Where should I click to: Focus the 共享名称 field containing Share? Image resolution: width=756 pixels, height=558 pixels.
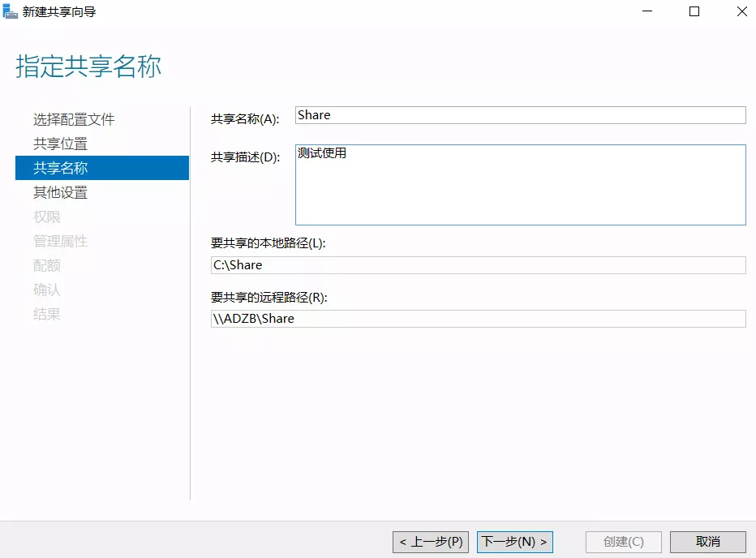tap(520, 115)
